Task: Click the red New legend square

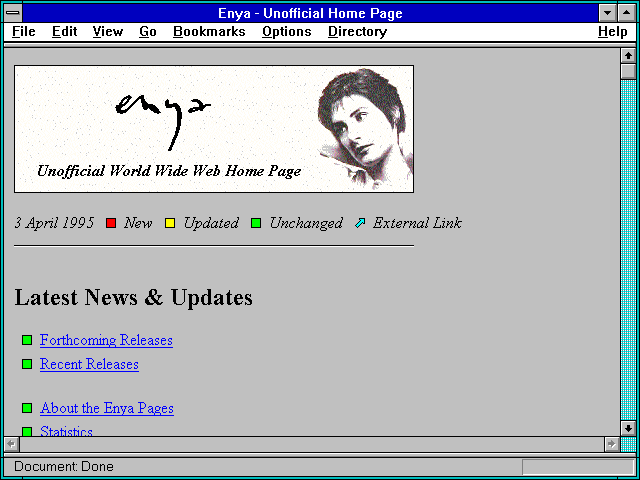Action: (111, 223)
